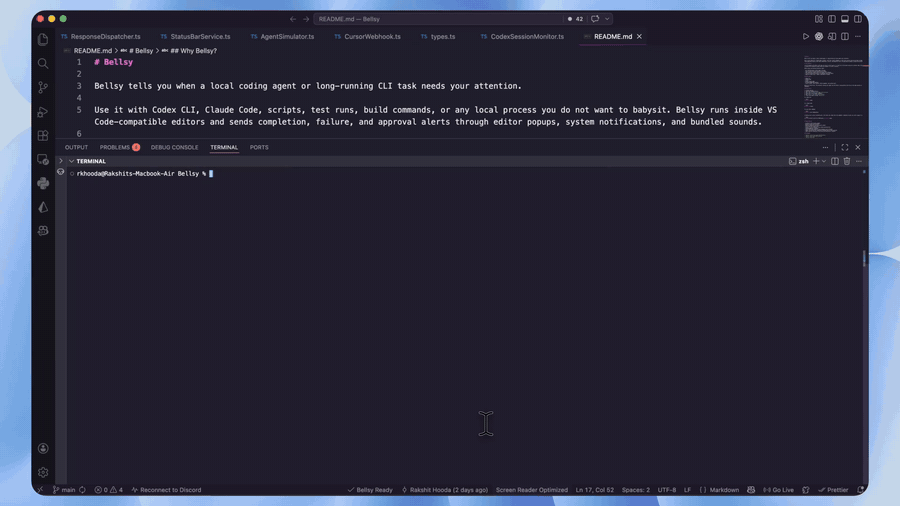The height and width of the screenshot is (506, 900).
Task: Click Go Live in status bar
Action: coord(779,490)
